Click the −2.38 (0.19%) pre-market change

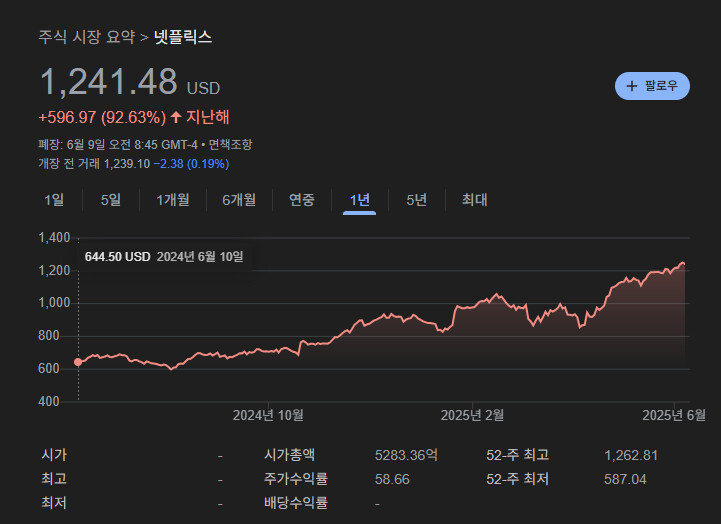(191, 164)
